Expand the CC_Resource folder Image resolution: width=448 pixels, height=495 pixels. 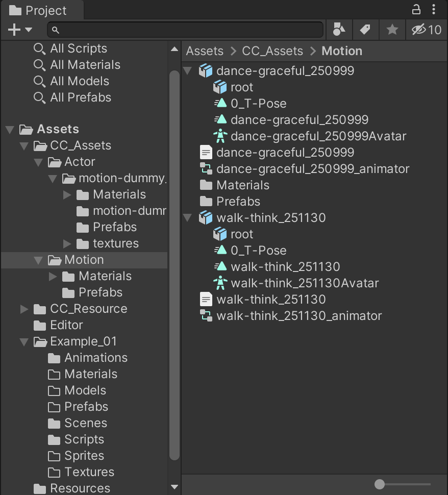23,309
